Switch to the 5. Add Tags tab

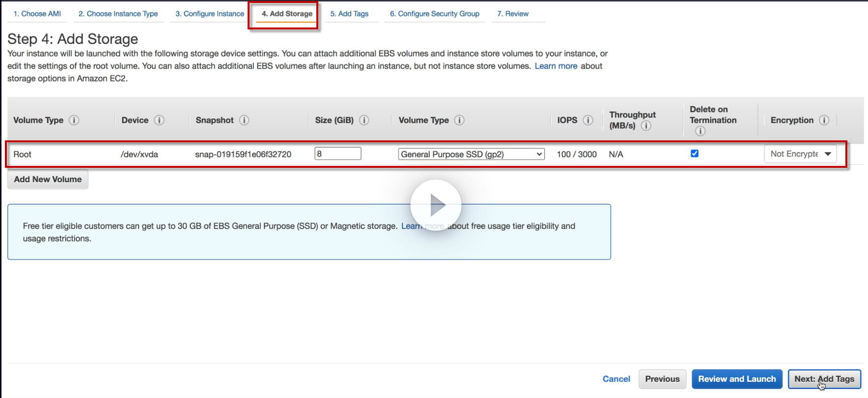[x=349, y=14]
